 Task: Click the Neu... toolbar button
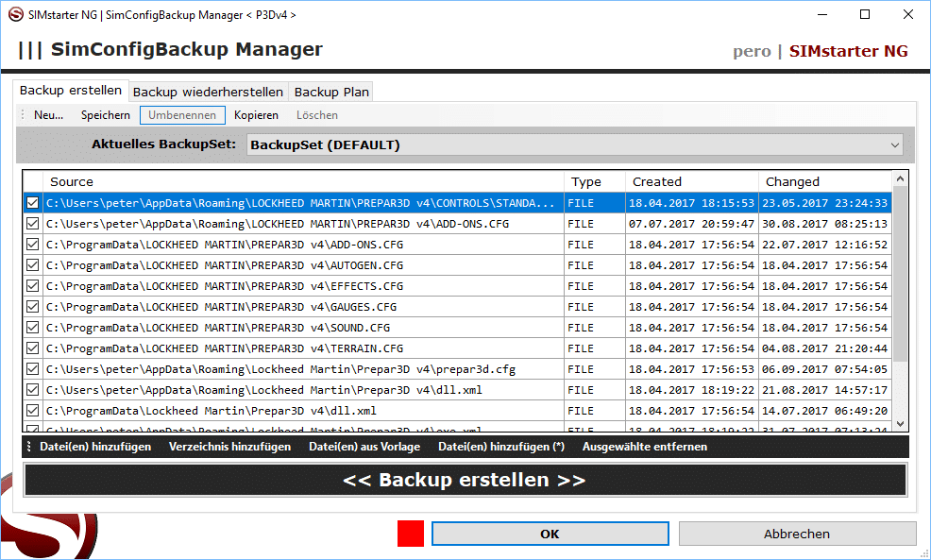[48, 115]
